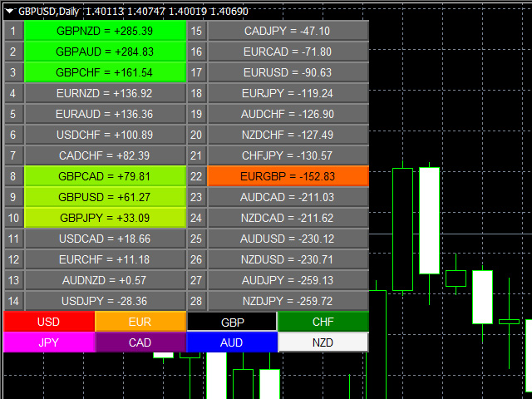
Task: Select the AUDCHF = -126.90 pair
Action: pyautogui.click(x=288, y=114)
